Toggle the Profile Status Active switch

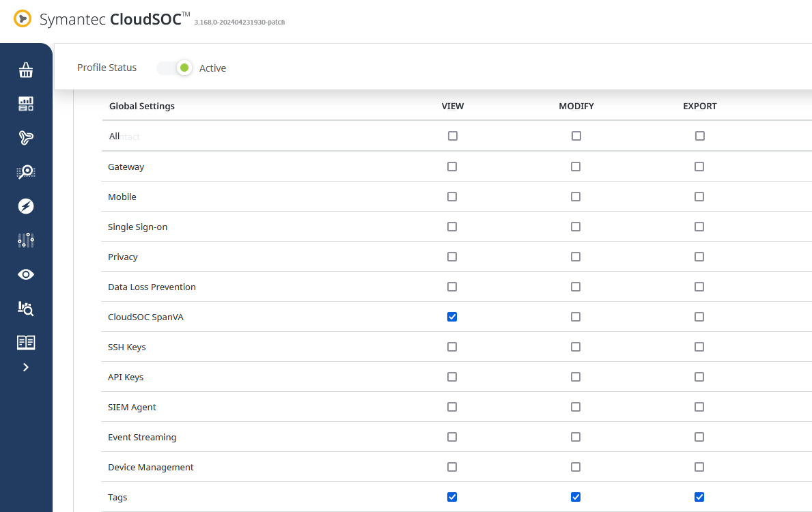click(175, 68)
